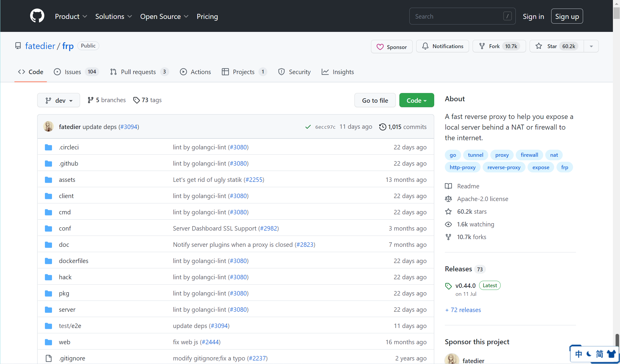Click the web folder icon
Viewport: 620px width, 364px height.
click(48, 342)
